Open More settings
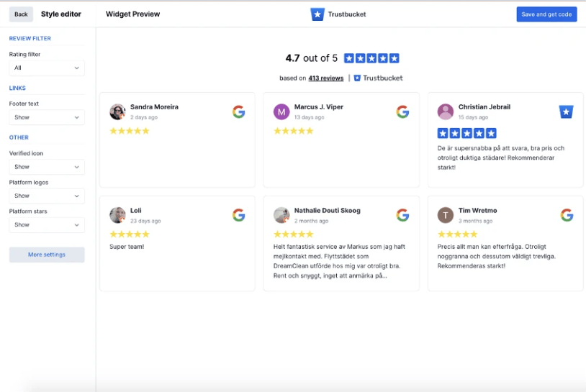This screenshot has width=586, height=392. point(47,255)
